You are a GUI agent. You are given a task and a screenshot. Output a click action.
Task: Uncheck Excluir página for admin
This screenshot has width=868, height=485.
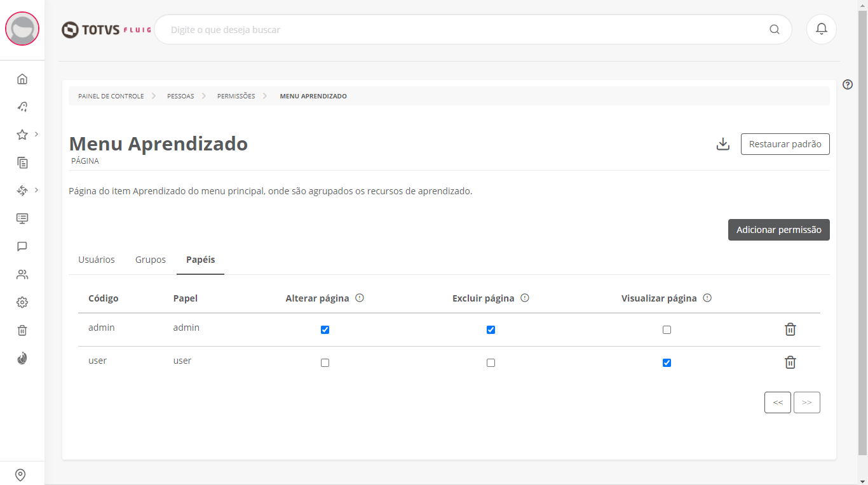(x=491, y=330)
